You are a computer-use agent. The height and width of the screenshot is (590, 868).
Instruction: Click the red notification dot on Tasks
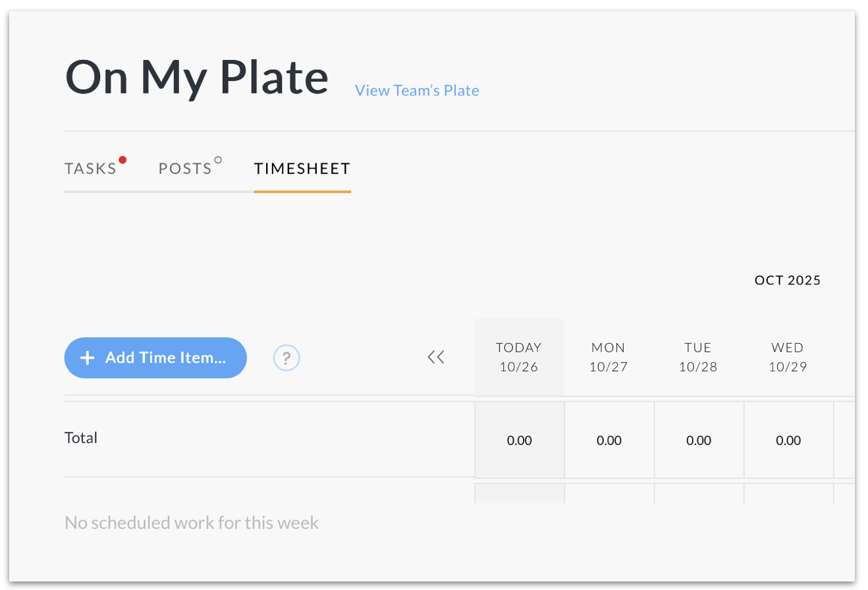122,160
